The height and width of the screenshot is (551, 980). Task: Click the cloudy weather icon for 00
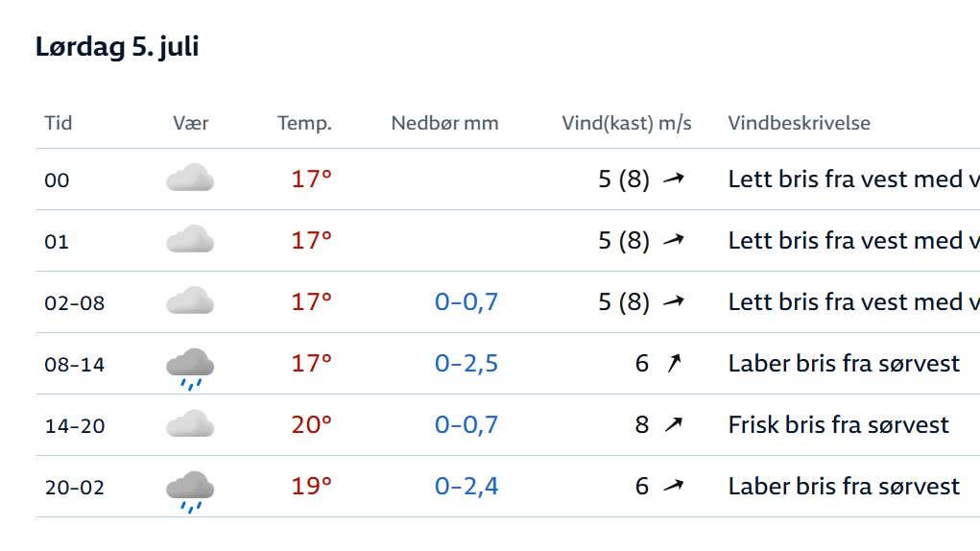click(190, 178)
